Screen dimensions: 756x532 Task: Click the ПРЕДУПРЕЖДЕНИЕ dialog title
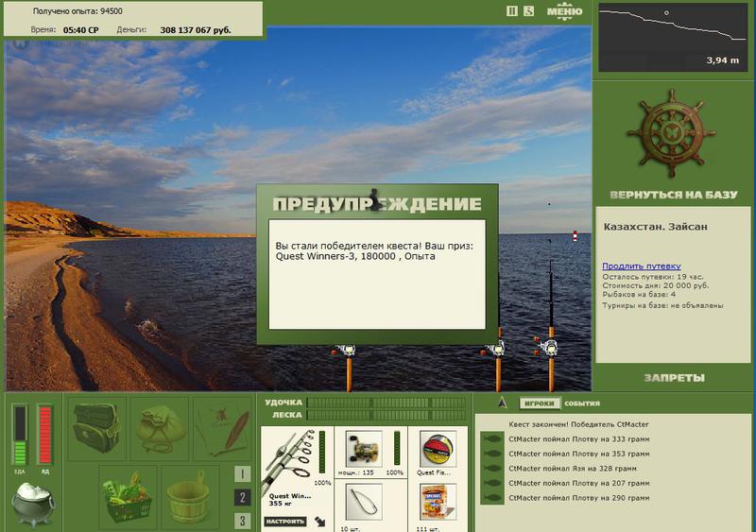(377, 204)
